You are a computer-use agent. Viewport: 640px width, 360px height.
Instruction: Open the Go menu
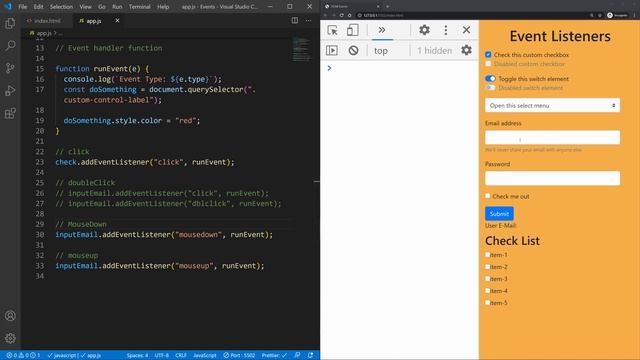(x=102, y=7)
